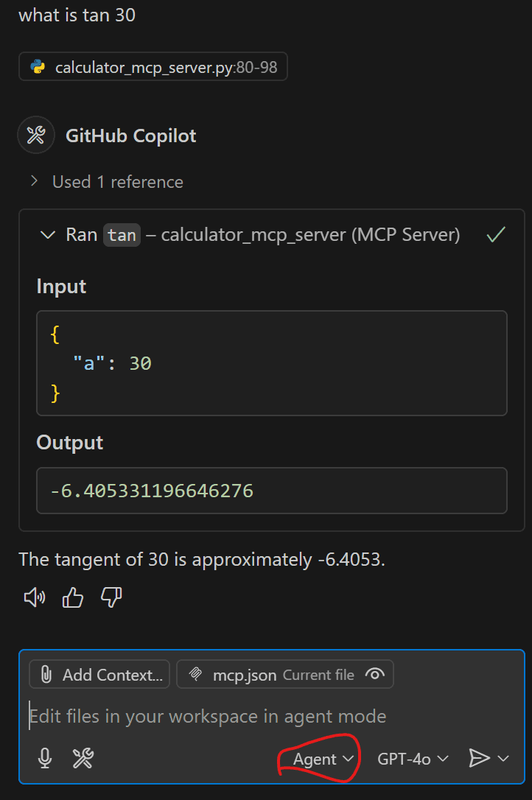Viewport: 532px width, 800px height.
Task: Open the Agent mode dropdown
Action: click(x=319, y=758)
